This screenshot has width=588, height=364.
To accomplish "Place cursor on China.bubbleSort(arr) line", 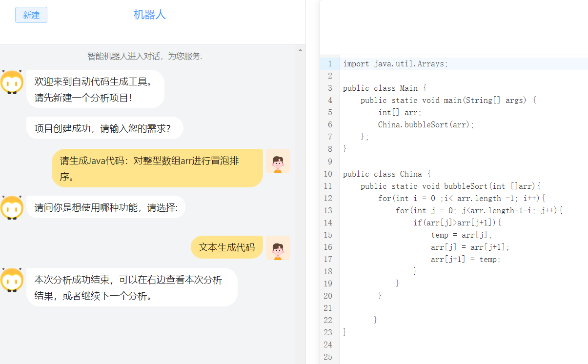I will click(x=426, y=124).
